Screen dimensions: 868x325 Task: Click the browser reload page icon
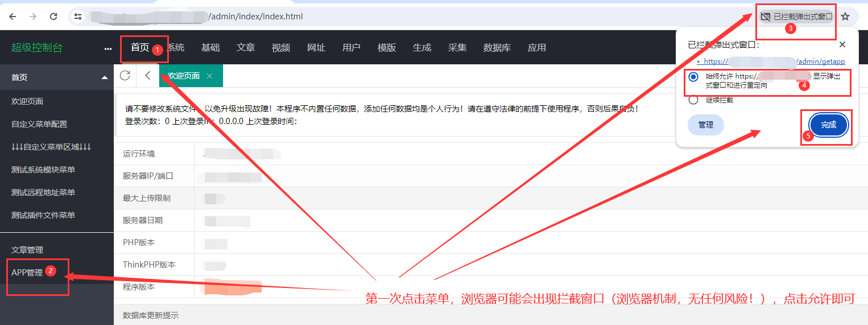pos(53,17)
